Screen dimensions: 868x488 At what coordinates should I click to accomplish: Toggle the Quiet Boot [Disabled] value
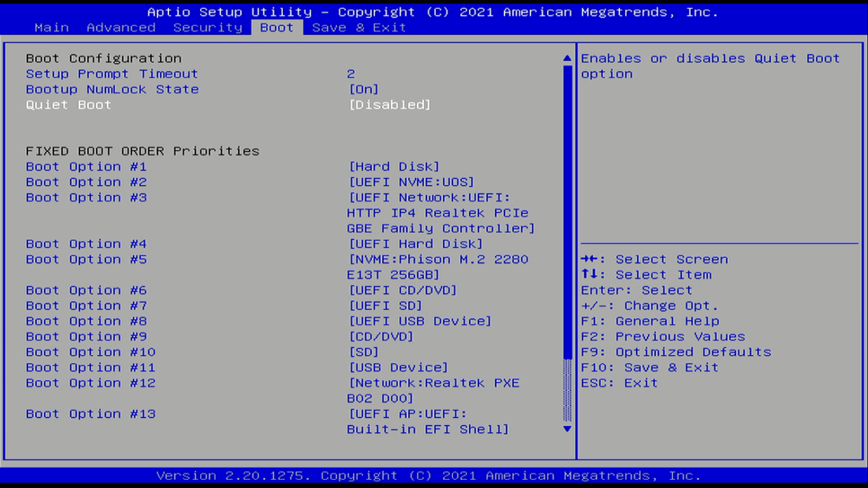coord(390,105)
